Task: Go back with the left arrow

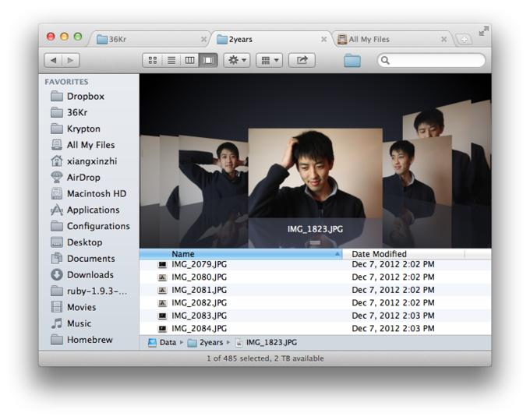Action: click(53, 61)
